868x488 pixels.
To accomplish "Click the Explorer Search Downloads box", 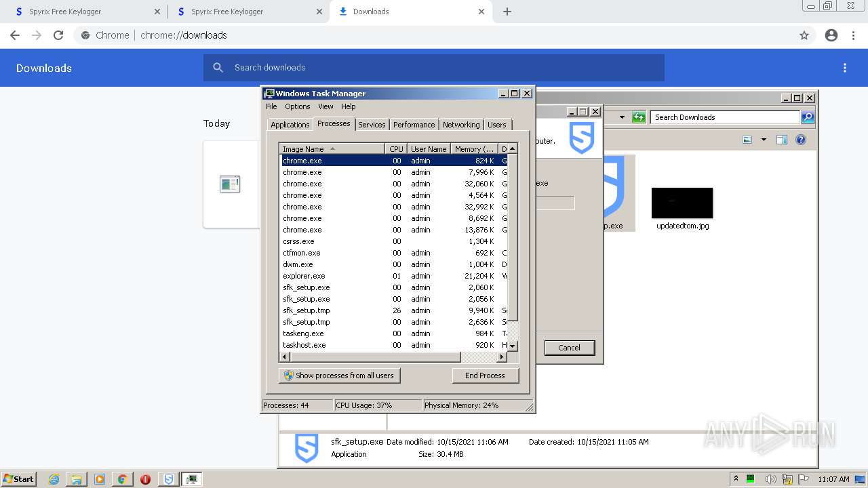I will [724, 117].
